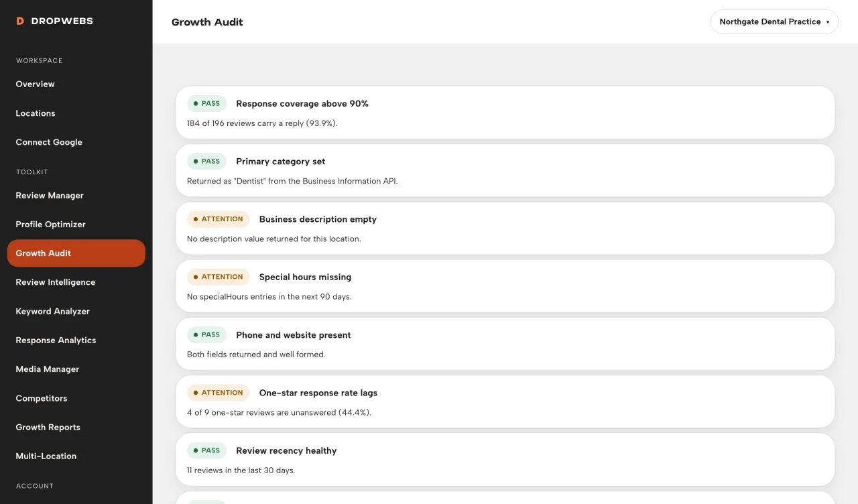Click 'Both fields returned and well formed' text
The image size is (858, 504).
pyautogui.click(x=256, y=355)
